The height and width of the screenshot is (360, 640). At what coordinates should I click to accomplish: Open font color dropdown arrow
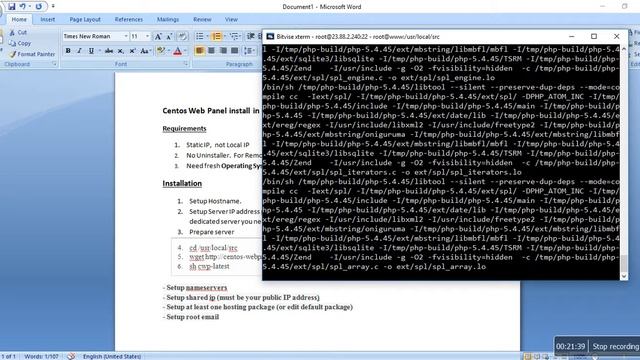[x=185, y=51]
